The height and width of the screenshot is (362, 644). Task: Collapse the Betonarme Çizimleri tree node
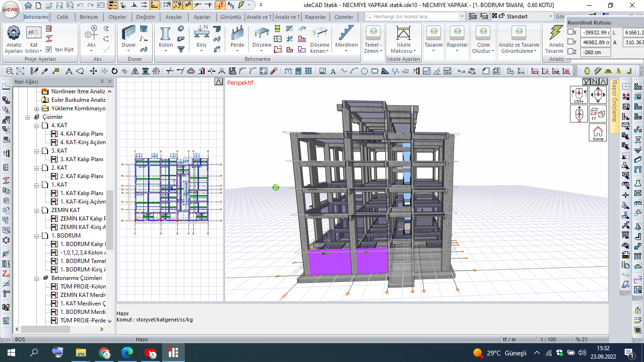coord(36,278)
